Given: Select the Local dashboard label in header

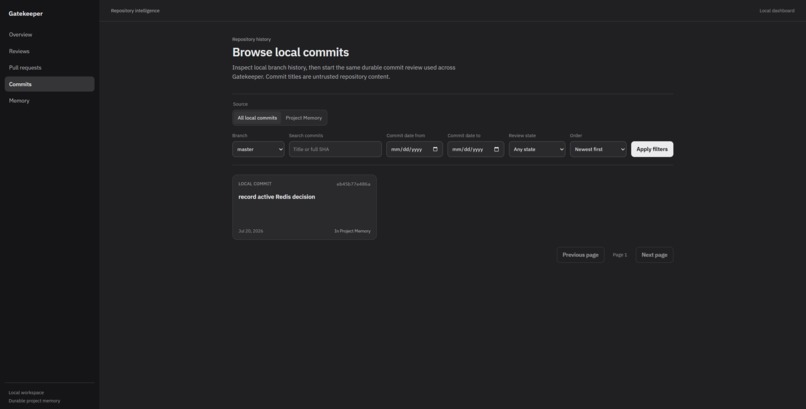Looking at the screenshot, I should 777,11.
